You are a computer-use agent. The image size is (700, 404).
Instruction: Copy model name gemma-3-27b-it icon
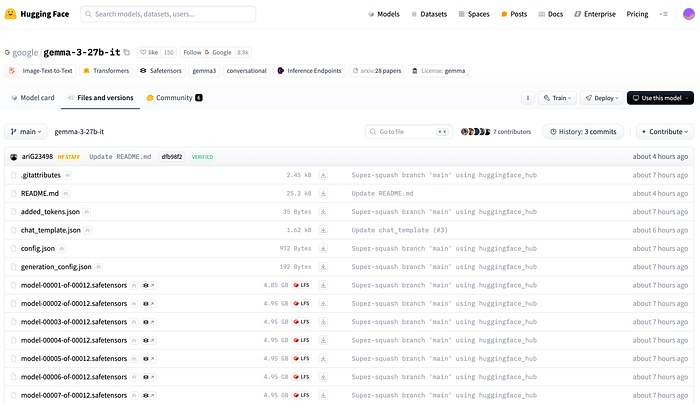127,52
